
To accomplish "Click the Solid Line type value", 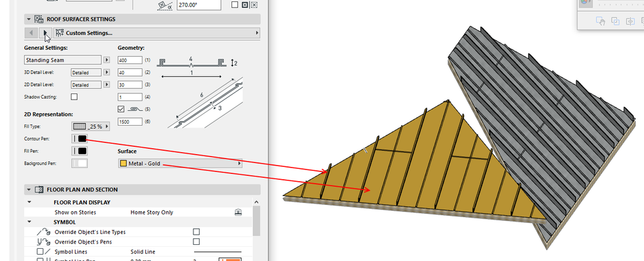I will coord(142,251).
